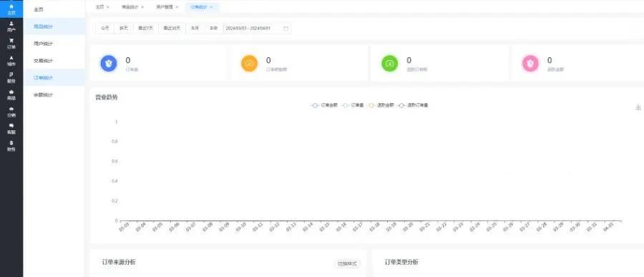644x277 pixels.
Task: Click the 0.8 y-axis label
Action: [x=115, y=142]
